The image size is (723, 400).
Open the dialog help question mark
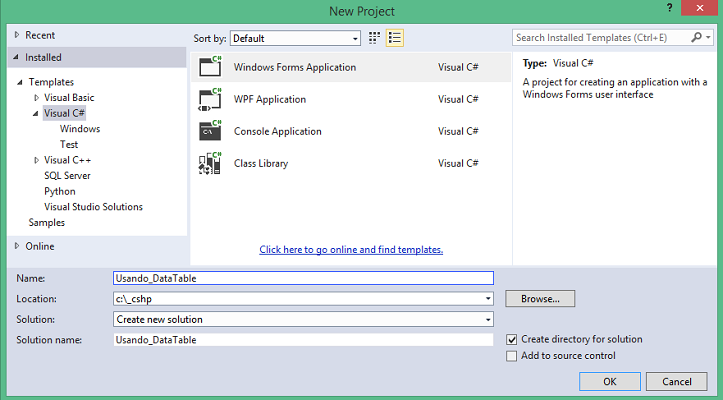tap(669, 8)
